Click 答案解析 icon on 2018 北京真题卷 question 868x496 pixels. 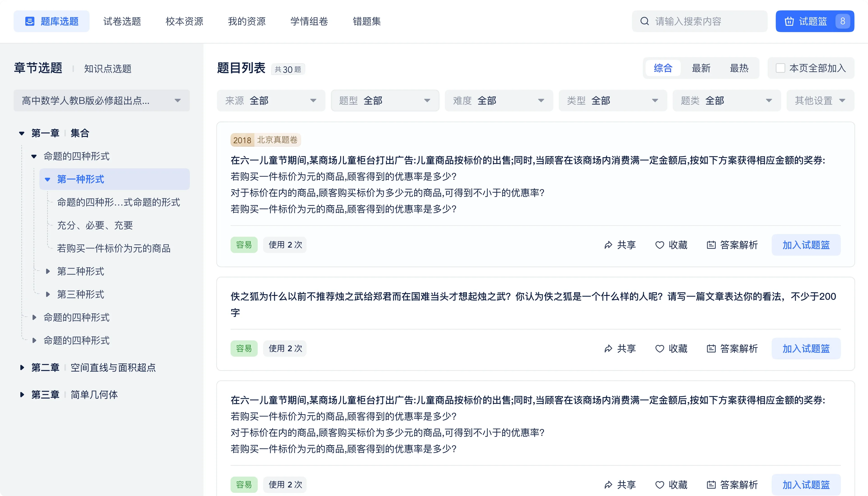pos(711,245)
